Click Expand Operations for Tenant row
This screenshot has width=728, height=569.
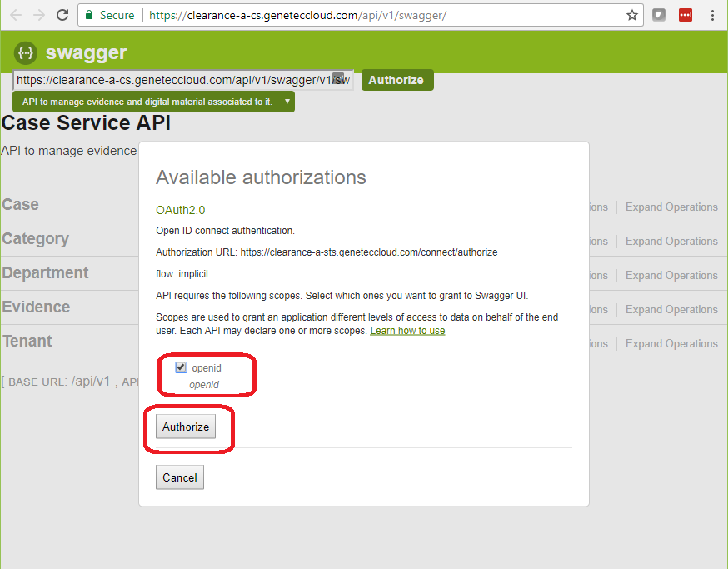coord(671,344)
